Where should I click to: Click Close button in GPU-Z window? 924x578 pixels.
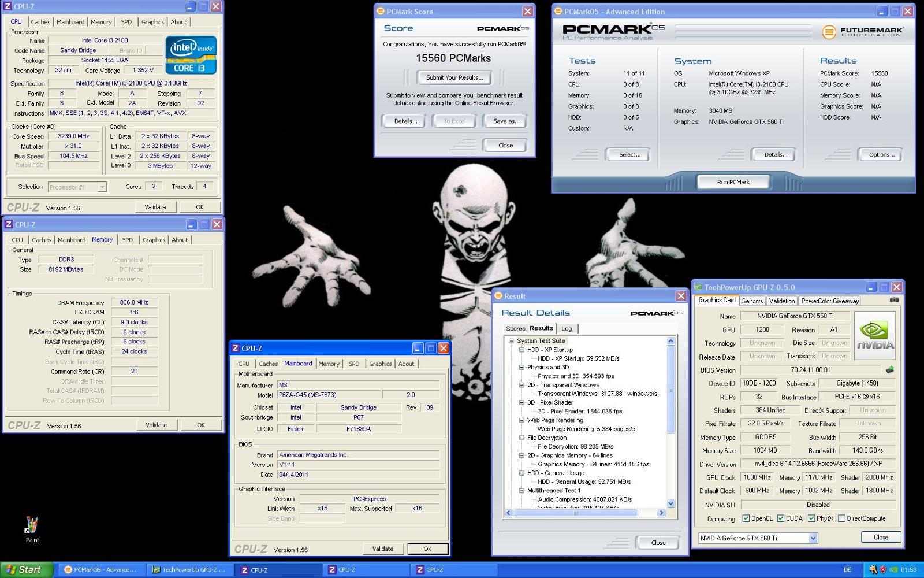(881, 537)
